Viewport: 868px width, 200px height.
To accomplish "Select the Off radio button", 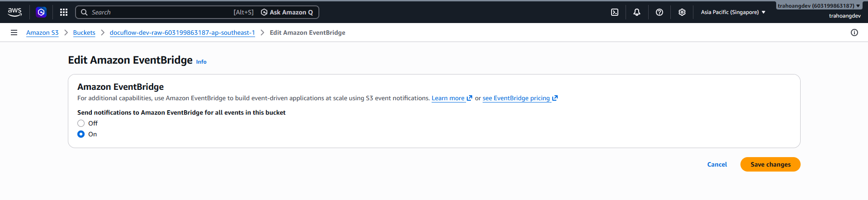I will [81, 123].
